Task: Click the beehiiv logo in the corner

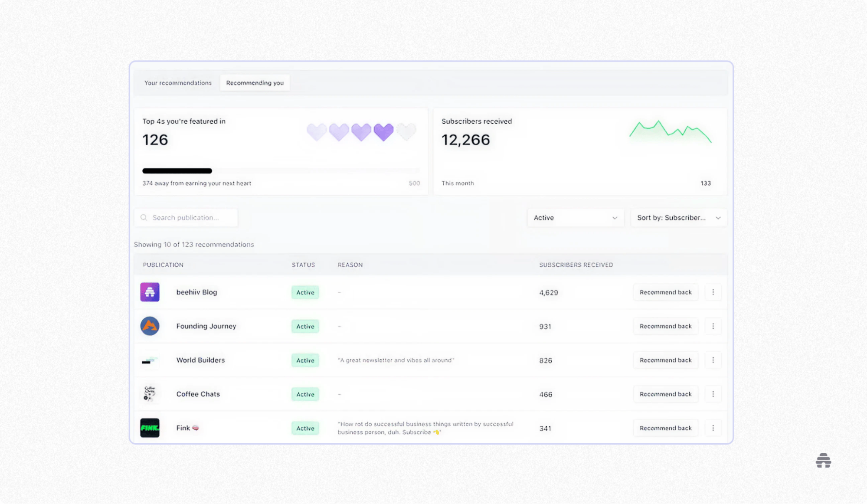Action: pyautogui.click(x=823, y=461)
